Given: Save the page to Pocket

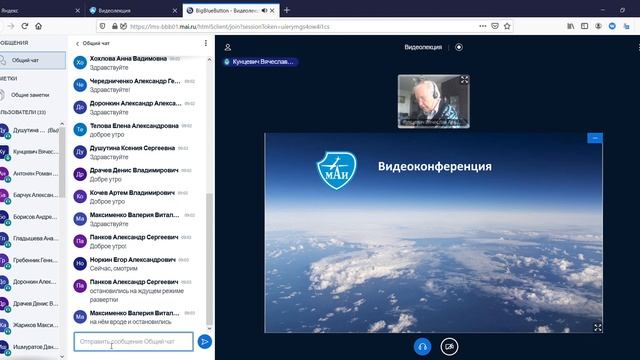Looking at the screenshot, I should click(495, 26).
